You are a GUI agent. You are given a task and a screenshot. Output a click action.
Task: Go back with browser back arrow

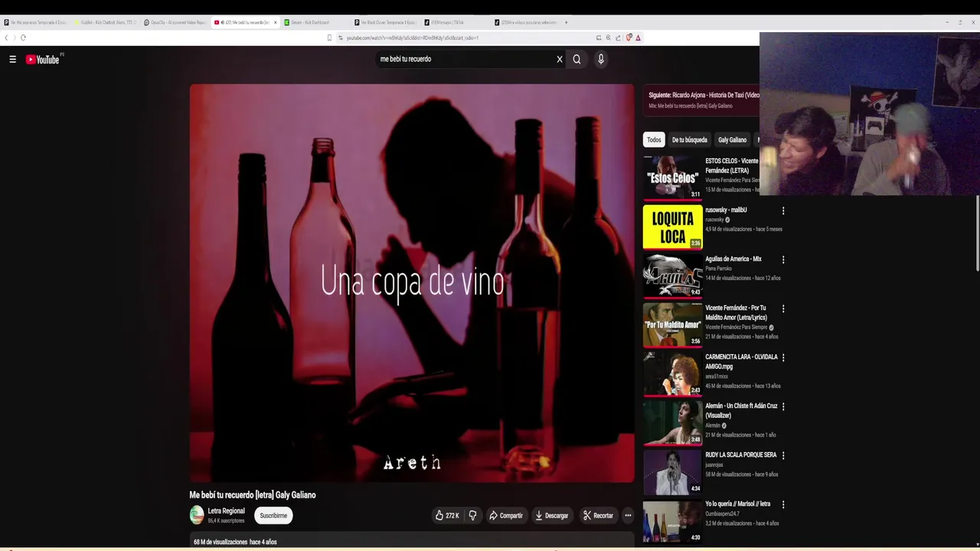coord(6,37)
